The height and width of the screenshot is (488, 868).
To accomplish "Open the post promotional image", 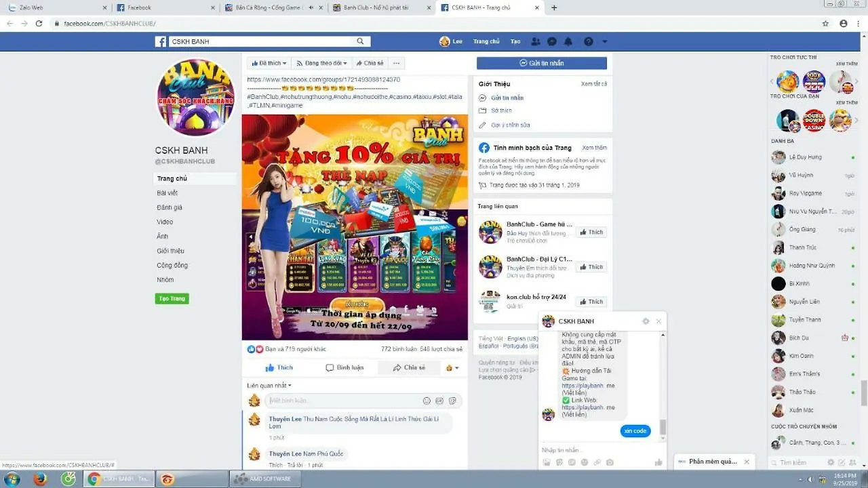I will [355, 227].
